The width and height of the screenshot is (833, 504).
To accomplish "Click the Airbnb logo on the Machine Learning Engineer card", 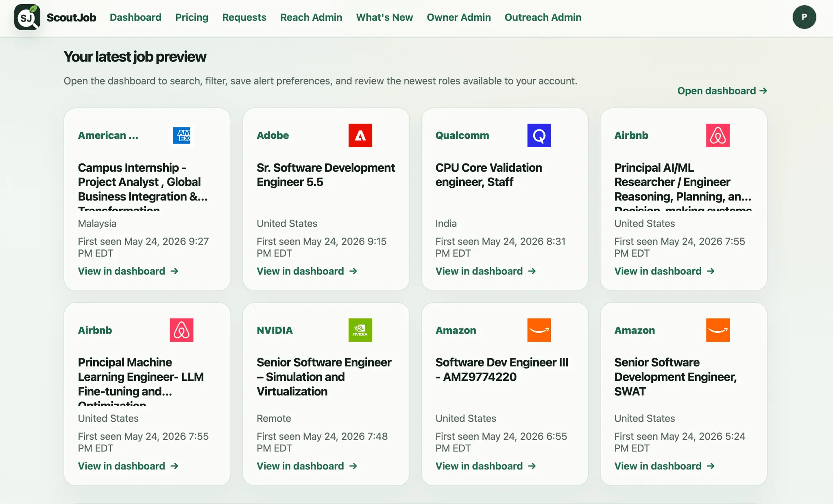I will 181,330.
